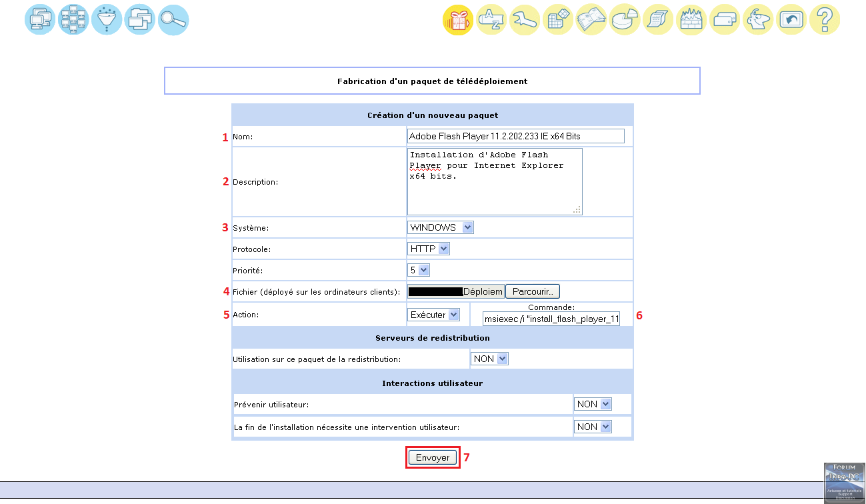The image size is (866, 504).
Task: Click the funnel filter icon
Action: point(107,20)
